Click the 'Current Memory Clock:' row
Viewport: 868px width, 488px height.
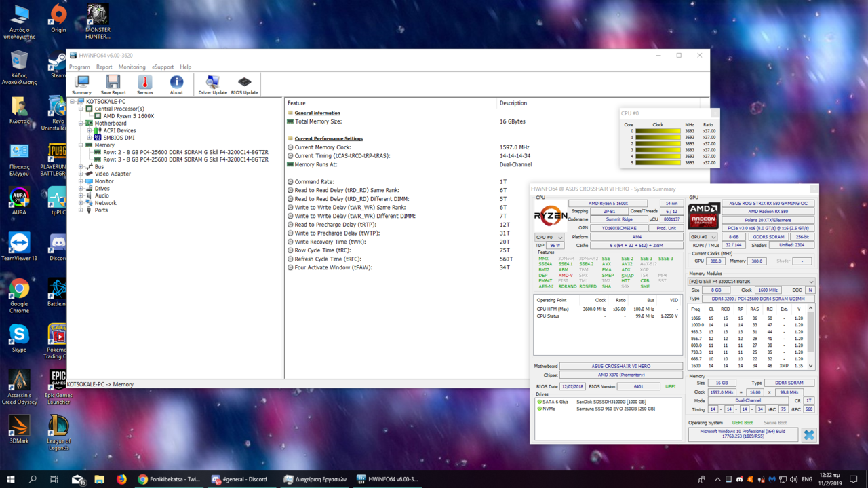498,147
